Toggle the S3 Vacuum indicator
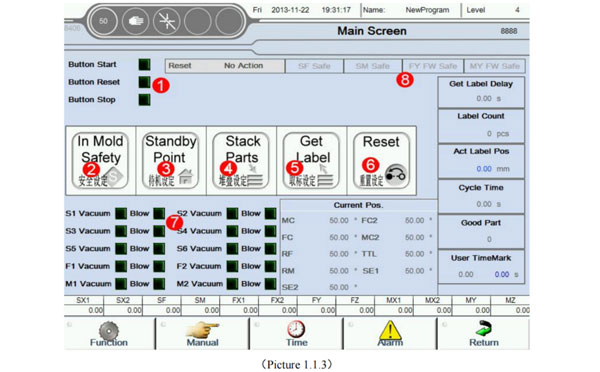 click(121, 231)
